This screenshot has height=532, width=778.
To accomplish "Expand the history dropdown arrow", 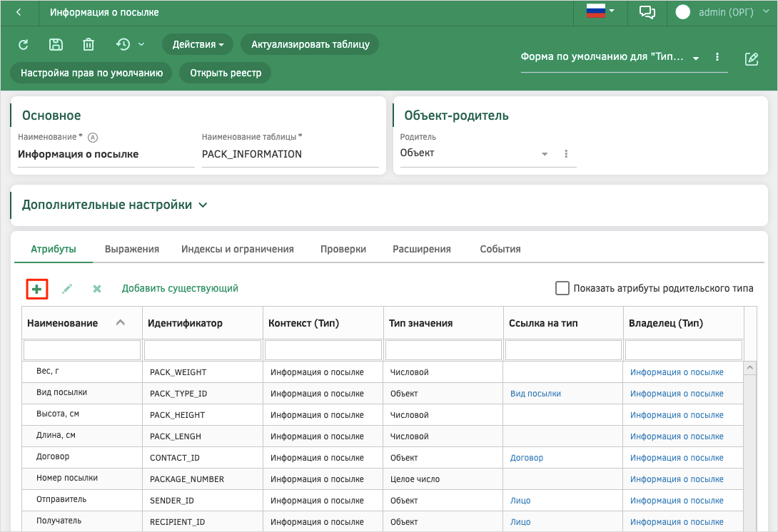I will [x=141, y=45].
